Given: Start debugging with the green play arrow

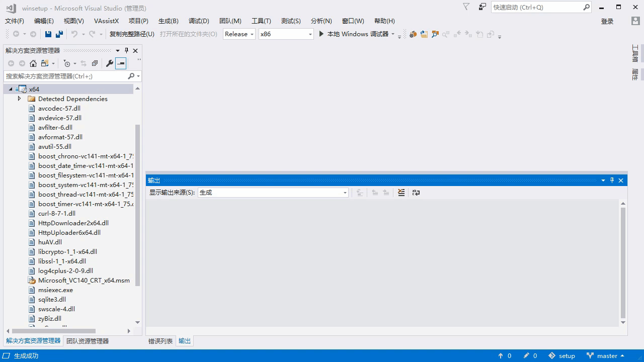Looking at the screenshot, I should click(x=321, y=34).
